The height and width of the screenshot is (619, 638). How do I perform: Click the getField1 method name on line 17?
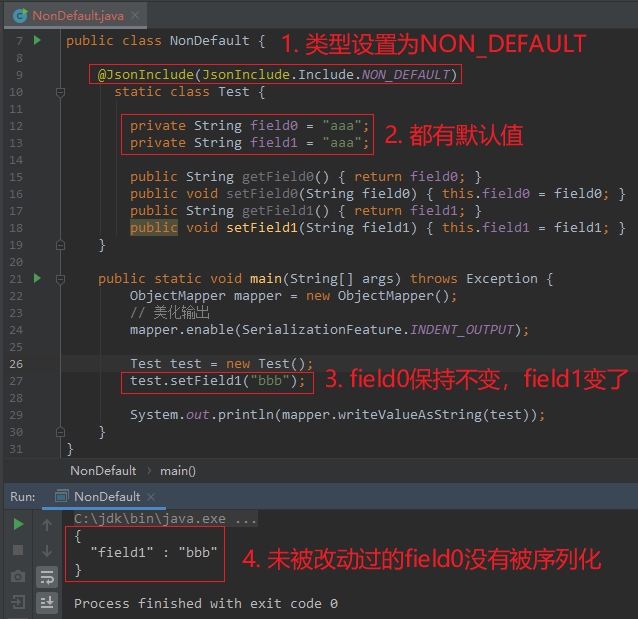278,211
